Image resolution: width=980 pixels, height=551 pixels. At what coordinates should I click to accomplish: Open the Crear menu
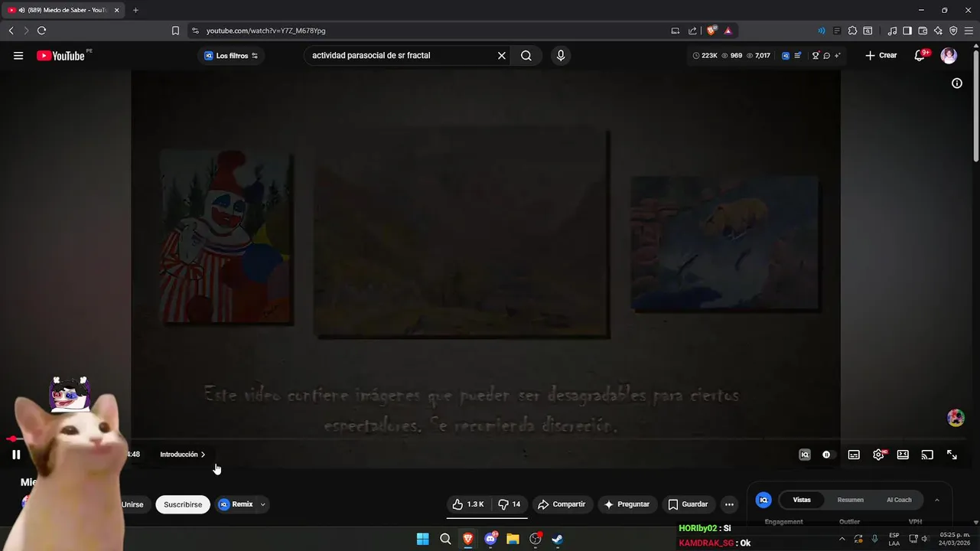(881, 56)
